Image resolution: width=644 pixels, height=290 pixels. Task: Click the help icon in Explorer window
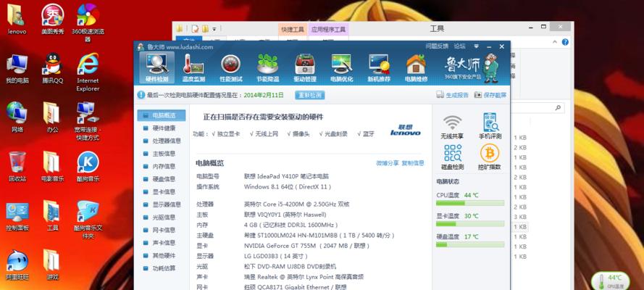click(x=565, y=42)
